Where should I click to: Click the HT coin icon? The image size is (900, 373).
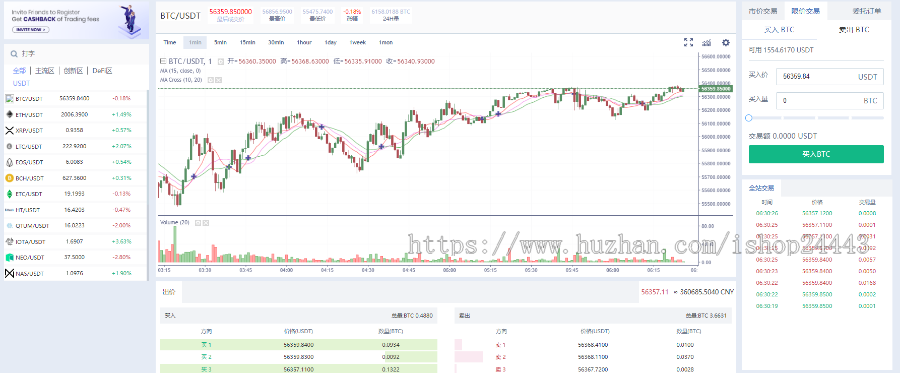pyautogui.click(x=9, y=210)
